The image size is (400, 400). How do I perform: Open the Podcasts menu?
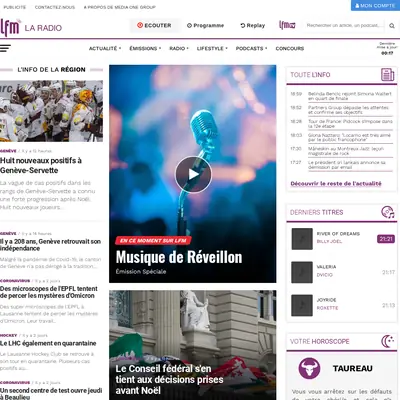tap(251, 49)
